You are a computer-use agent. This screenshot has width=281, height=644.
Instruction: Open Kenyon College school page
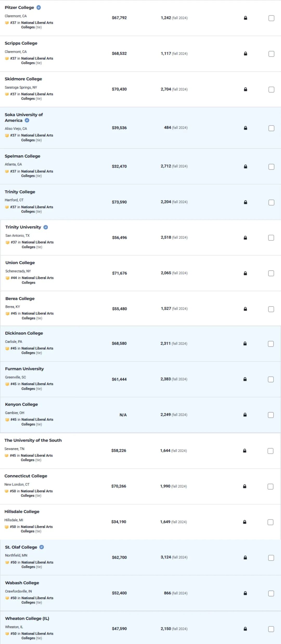(21, 404)
